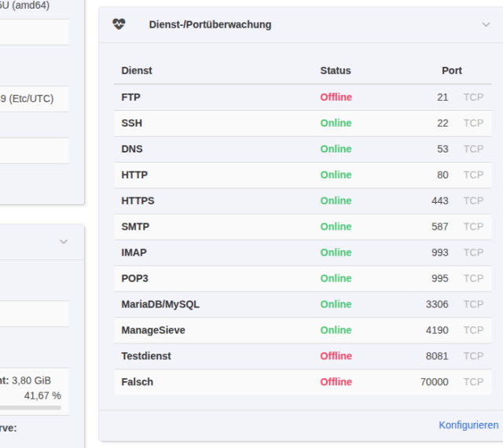Select the MariaDB/MySQL service name
The image size is (503, 448).
tap(160, 304)
